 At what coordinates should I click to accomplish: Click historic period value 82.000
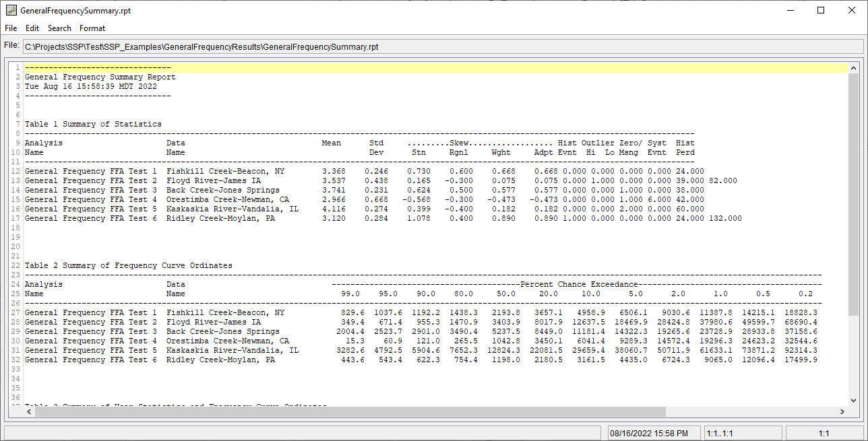[722, 180]
